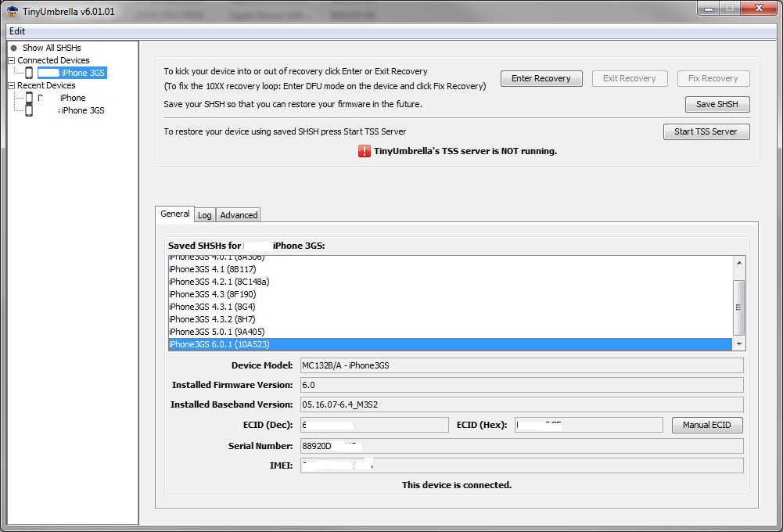Click the red TSS server warning icon
783x532 pixels.
(x=364, y=151)
